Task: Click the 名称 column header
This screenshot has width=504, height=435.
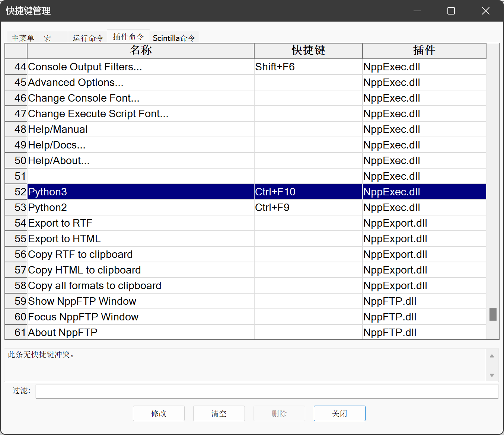Action: (141, 51)
